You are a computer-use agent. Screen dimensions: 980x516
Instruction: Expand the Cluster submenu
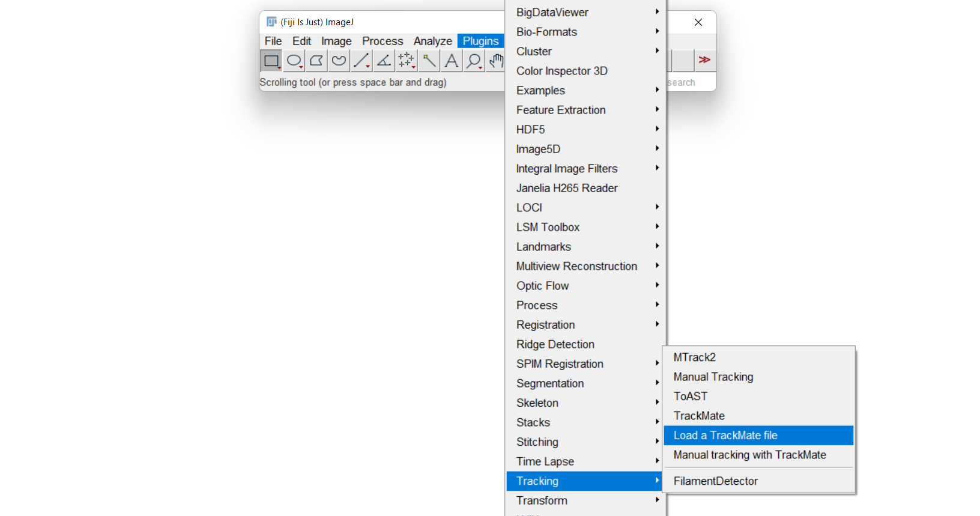[585, 51]
